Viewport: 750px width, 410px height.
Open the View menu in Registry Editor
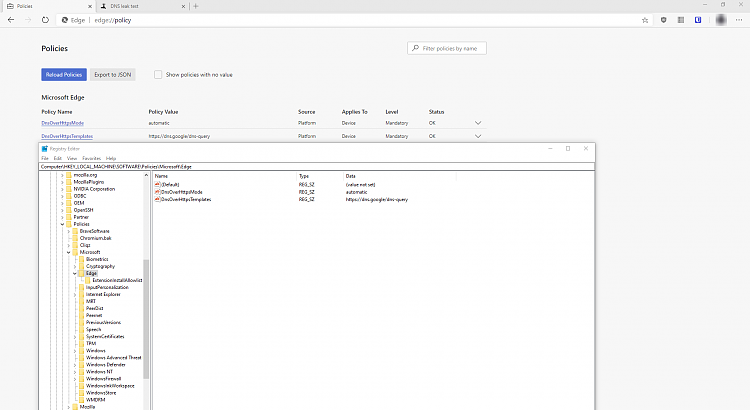[x=72, y=158]
